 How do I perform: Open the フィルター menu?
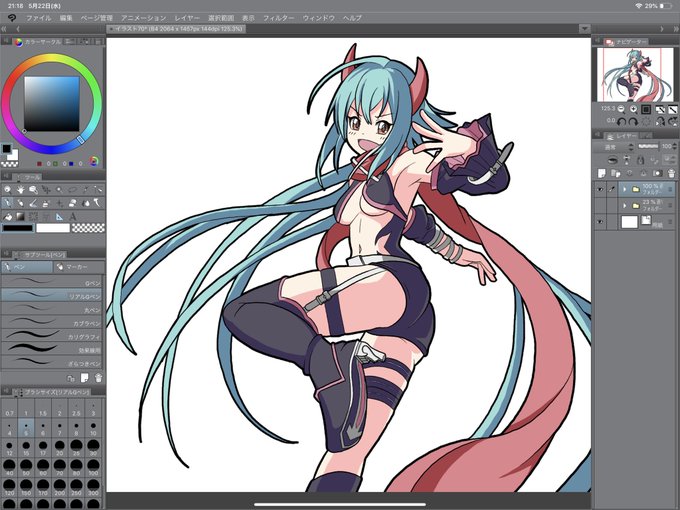[x=278, y=18]
